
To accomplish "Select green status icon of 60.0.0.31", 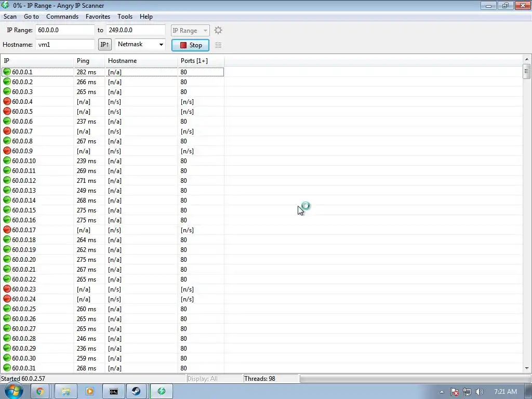I will (x=7, y=368).
